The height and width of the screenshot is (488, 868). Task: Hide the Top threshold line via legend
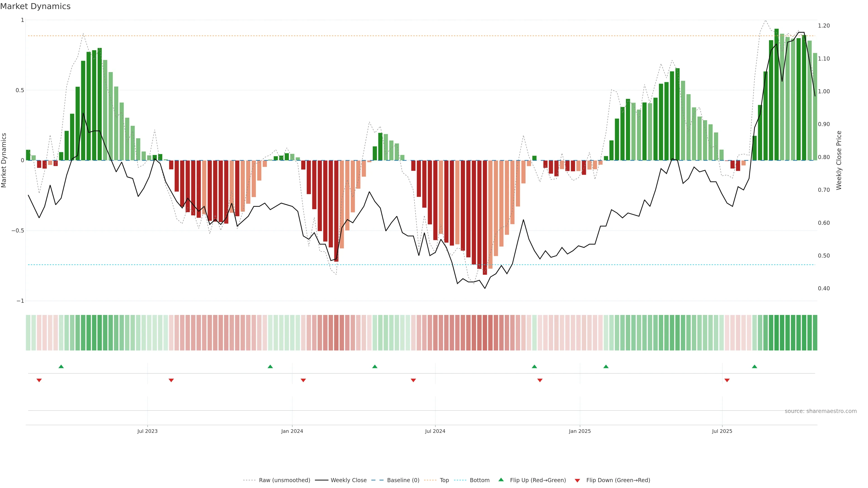tap(444, 480)
